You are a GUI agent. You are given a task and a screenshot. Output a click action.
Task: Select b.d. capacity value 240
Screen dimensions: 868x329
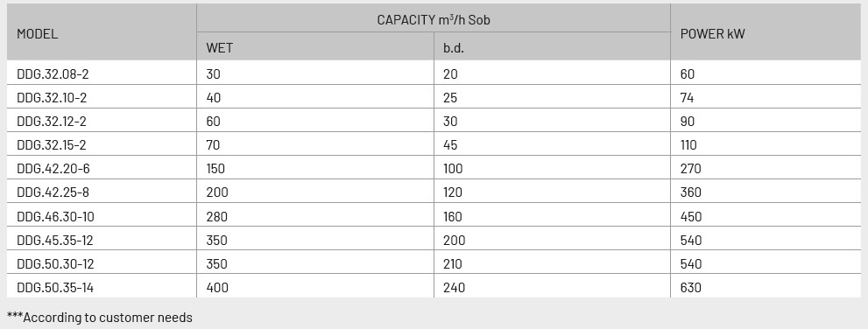click(454, 288)
